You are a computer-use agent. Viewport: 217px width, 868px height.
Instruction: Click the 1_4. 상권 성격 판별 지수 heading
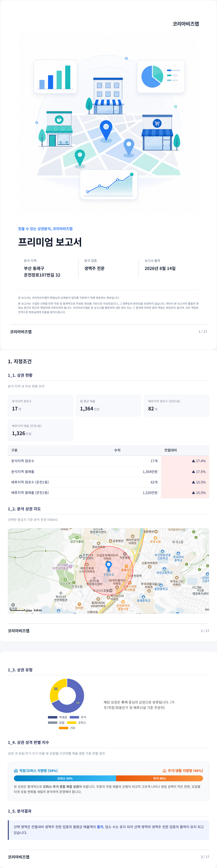(28, 742)
